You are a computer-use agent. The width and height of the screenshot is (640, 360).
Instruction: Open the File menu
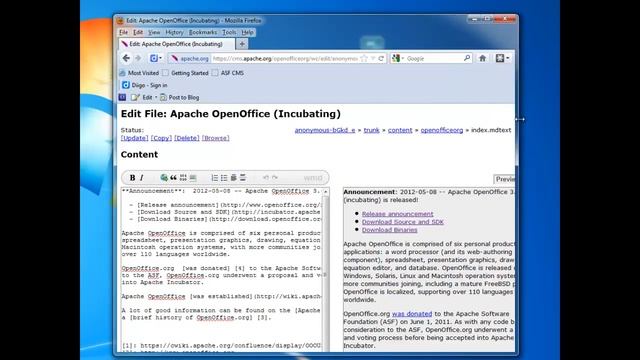pyautogui.click(x=123, y=32)
